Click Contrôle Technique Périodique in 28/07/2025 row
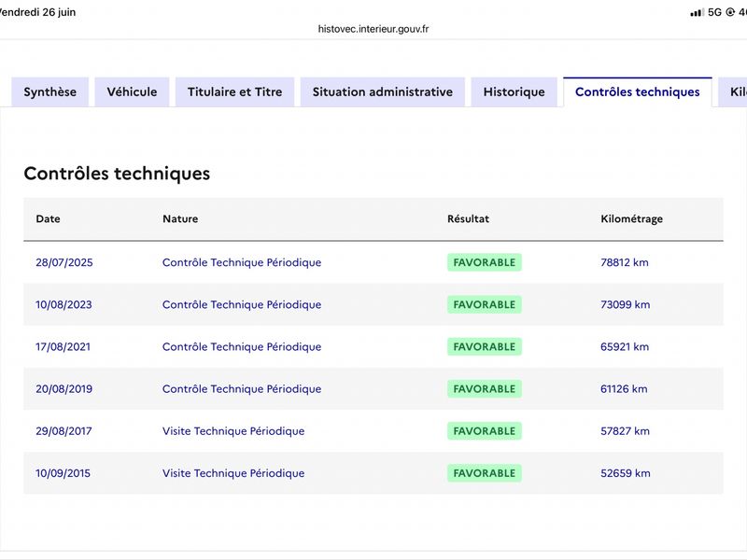 tap(242, 262)
